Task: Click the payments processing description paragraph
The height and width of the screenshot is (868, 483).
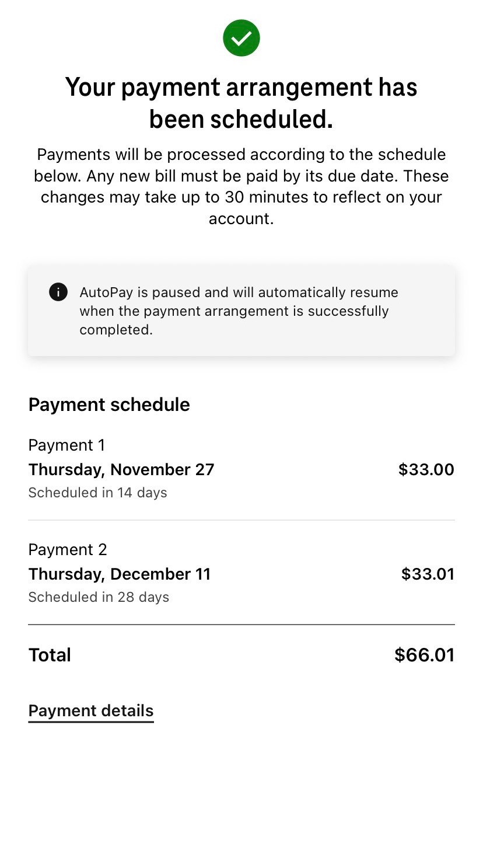Action: click(241, 187)
